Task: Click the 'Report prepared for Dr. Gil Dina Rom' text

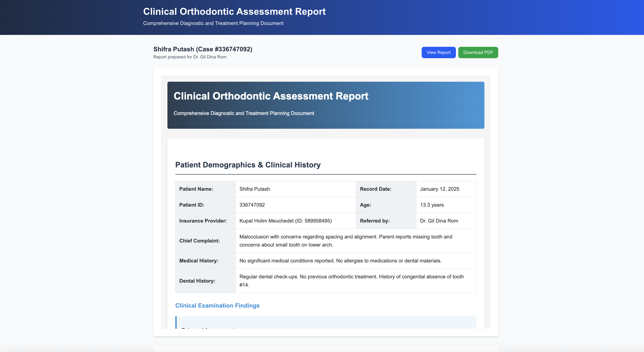Action: coord(190,57)
